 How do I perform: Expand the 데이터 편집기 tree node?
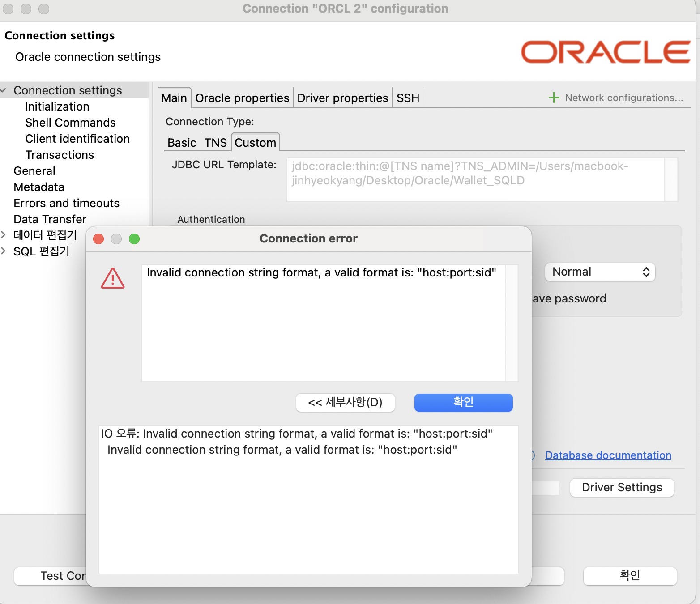tap(4, 235)
